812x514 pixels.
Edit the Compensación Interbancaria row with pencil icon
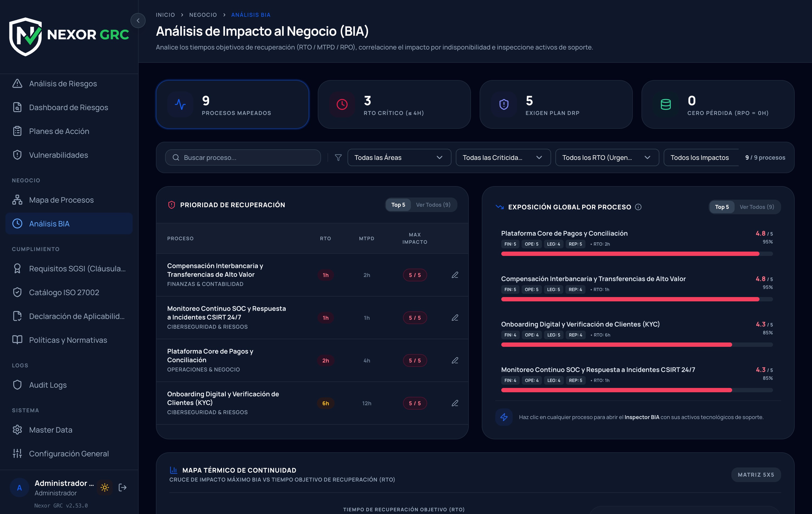click(x=455, y=275)
